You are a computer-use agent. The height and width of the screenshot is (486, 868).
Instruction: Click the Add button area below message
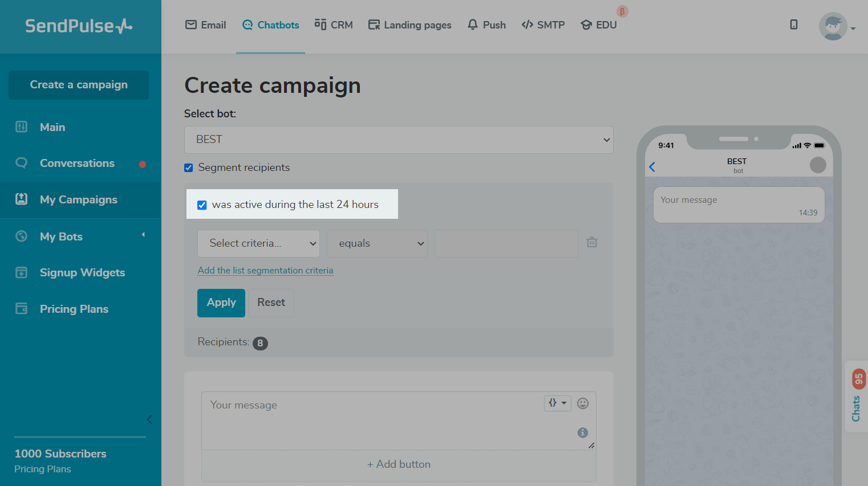click(399, 464)
